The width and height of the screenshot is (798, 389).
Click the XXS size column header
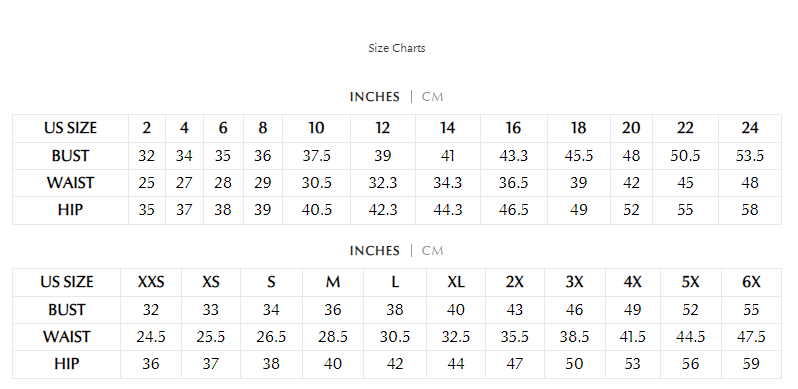point(151,282)
